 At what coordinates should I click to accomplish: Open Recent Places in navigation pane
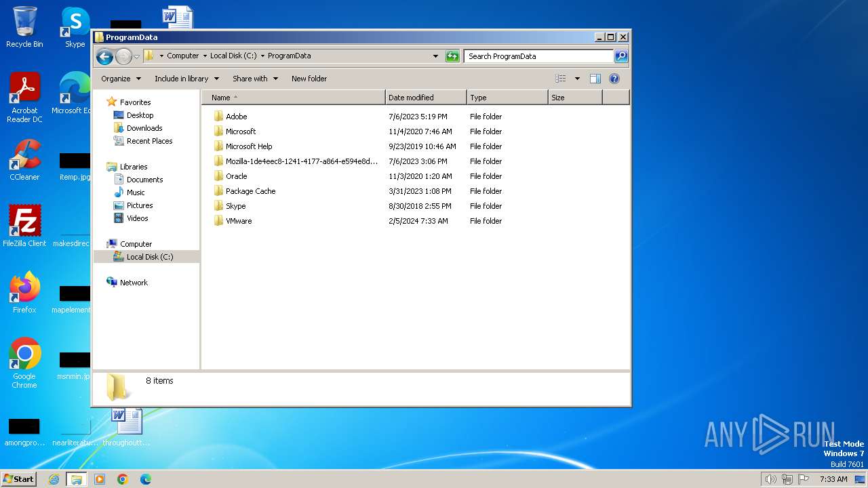149,141
